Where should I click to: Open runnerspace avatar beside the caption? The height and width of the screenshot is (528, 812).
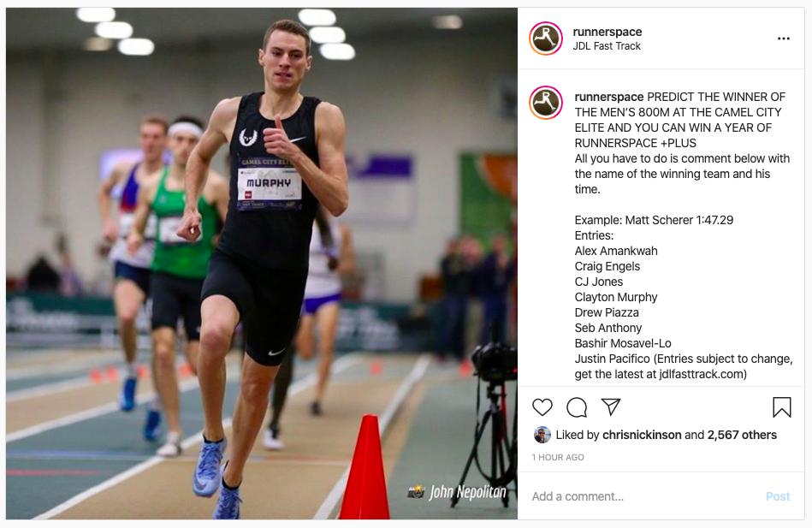pos(546,102)
